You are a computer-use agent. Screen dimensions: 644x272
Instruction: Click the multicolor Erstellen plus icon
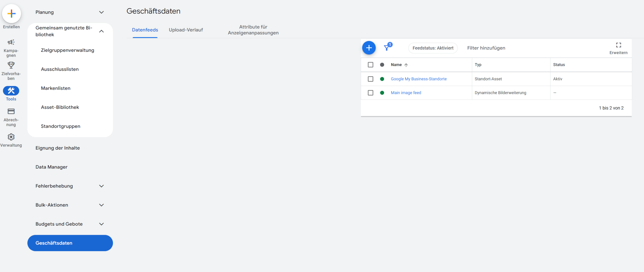click(11, 14)
